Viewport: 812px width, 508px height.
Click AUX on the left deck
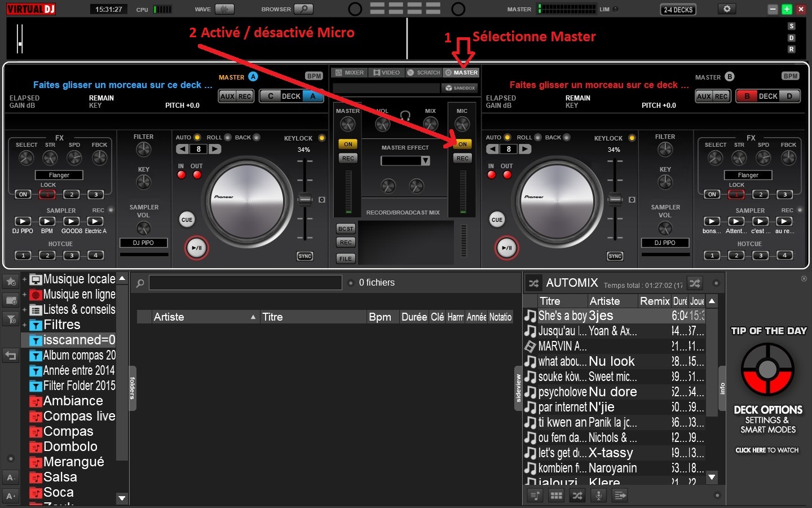coord(227,97)
